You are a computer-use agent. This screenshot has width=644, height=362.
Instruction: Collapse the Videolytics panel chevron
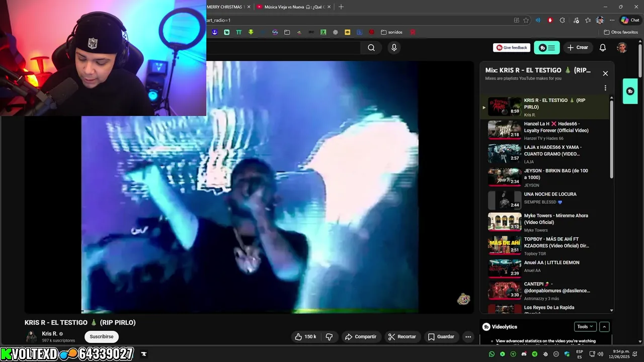pos(605,327)
